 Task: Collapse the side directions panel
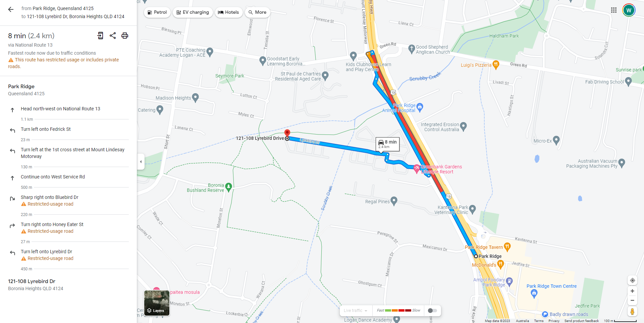point(141,162)
